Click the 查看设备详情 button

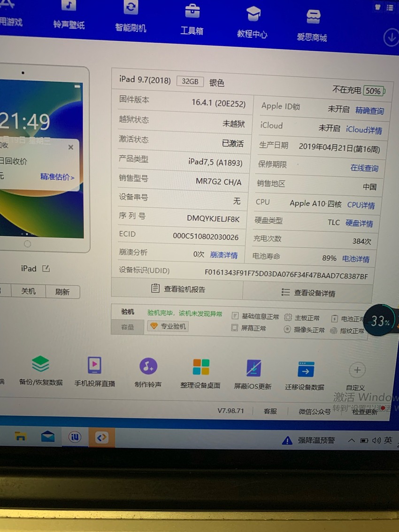(x=308, y=293)
